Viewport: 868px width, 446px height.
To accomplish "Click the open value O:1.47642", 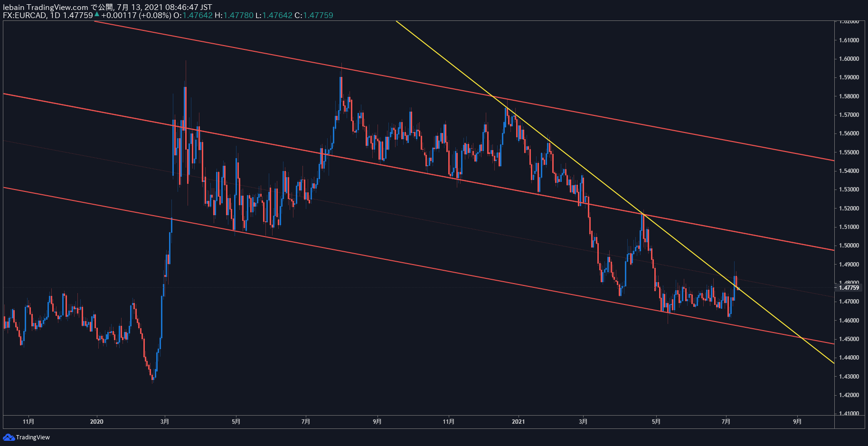I will pyautogui.click(x=193, y=15).
